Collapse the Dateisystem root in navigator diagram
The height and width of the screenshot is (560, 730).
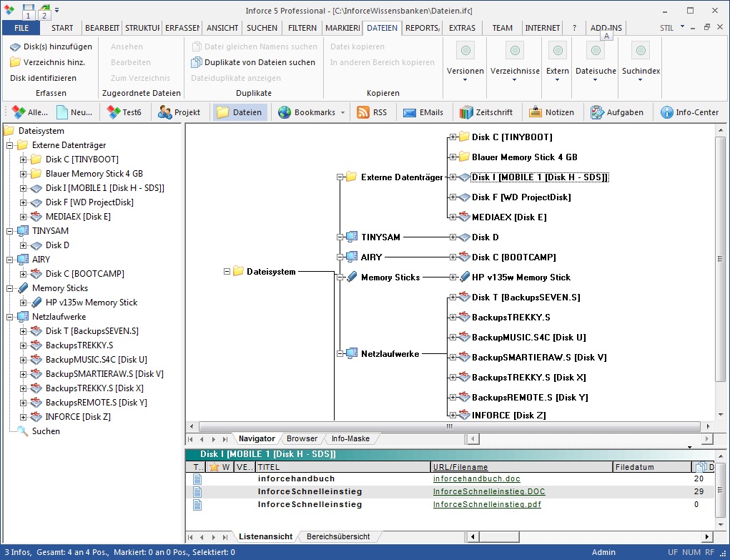point(227,271)
